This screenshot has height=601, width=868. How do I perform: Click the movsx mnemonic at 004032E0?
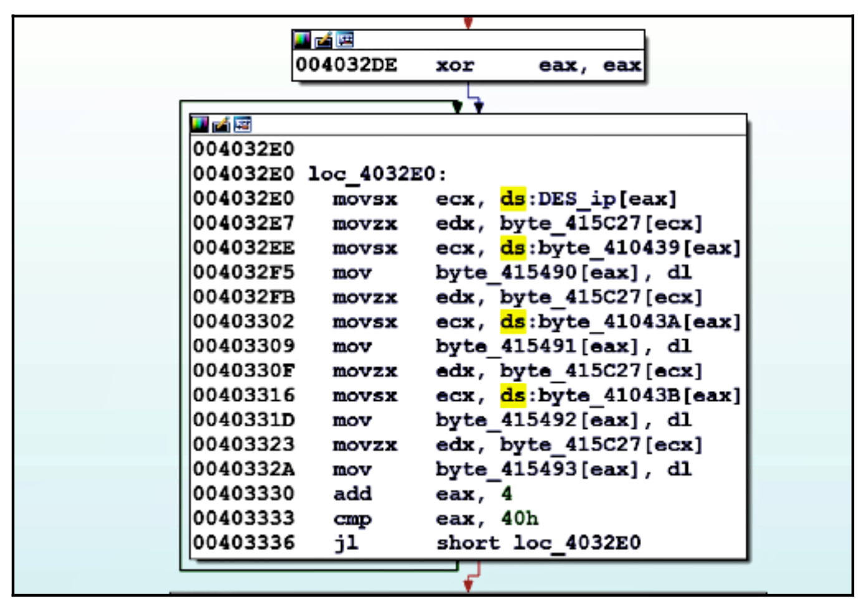point(365,200)
